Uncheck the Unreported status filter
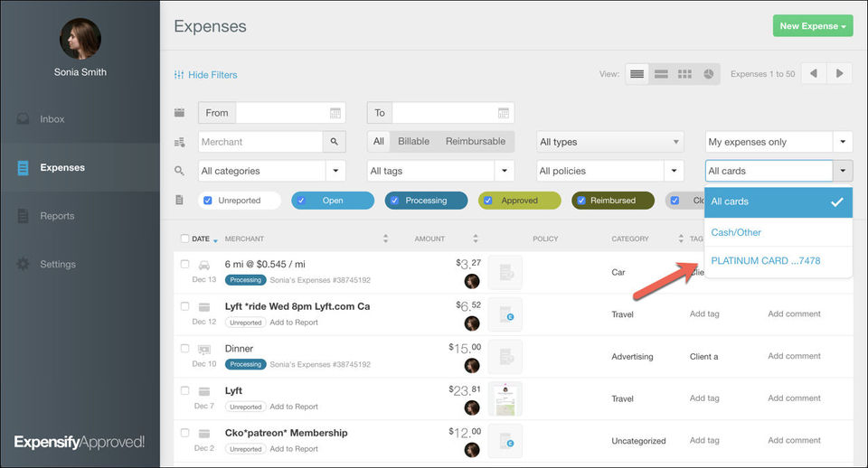868x468 pixels. pyautogui.click(x=208, y=201)
